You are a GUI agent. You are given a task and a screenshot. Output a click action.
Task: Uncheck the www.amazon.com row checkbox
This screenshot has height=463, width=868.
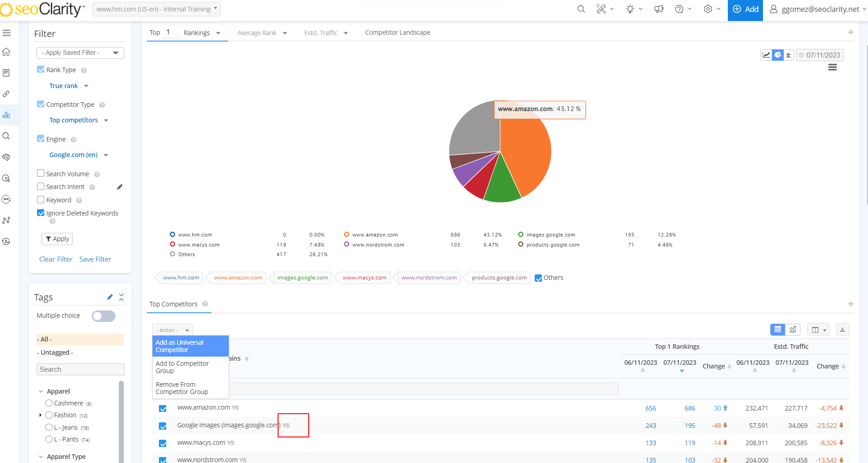163,408
